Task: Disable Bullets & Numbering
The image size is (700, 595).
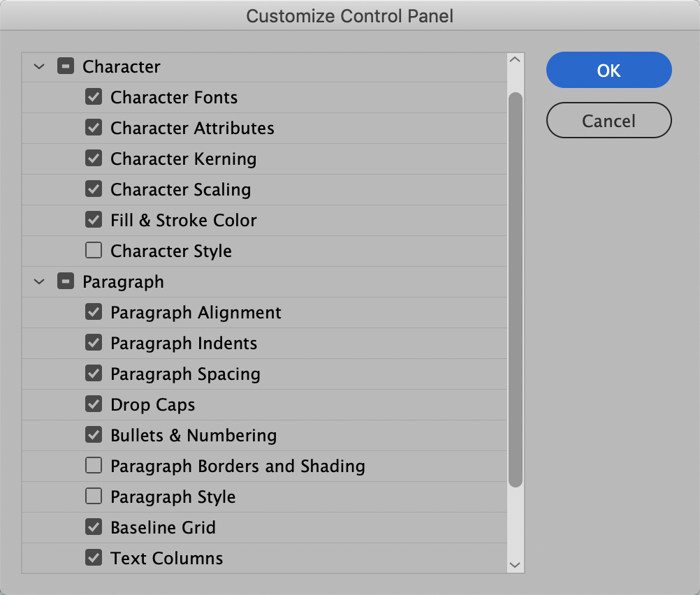Action: (94, 435)
